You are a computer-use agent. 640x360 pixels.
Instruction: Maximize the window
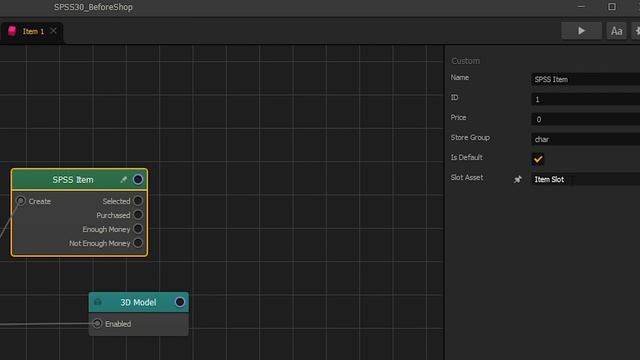[612, 7]
